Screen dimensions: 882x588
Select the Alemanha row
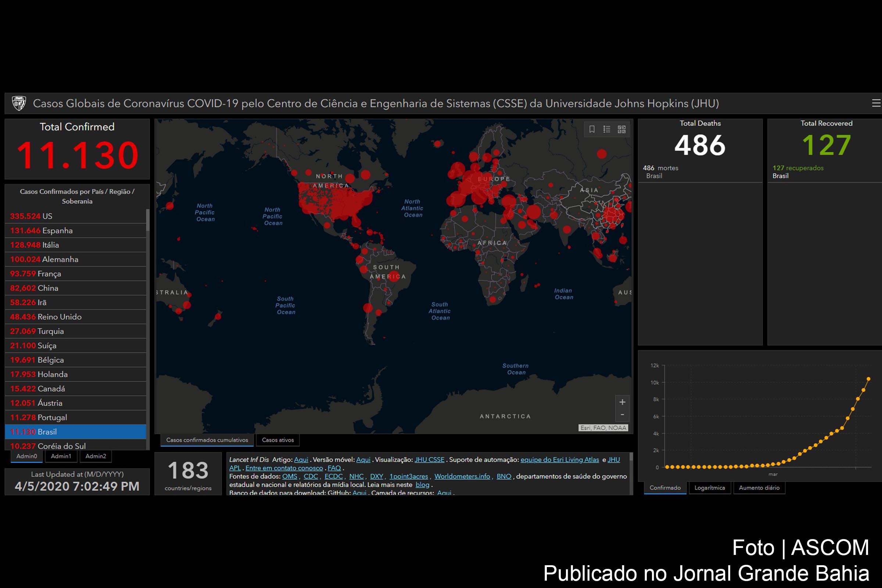tap(75, 259)
